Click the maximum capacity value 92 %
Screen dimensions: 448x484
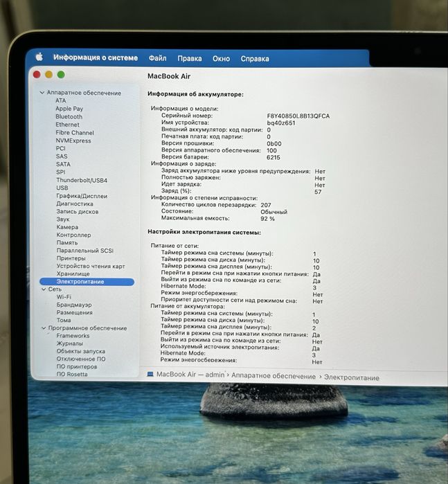tap(267, 219)
